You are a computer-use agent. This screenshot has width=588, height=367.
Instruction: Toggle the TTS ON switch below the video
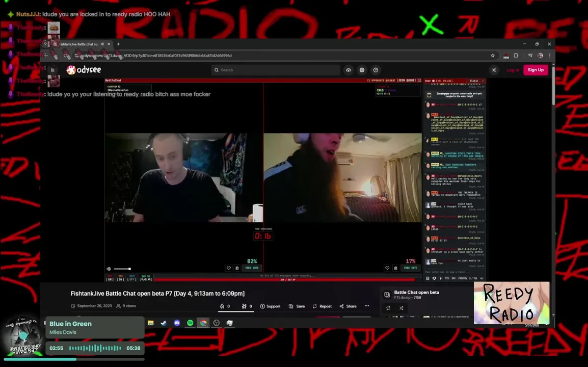click(x=110, y=278)
